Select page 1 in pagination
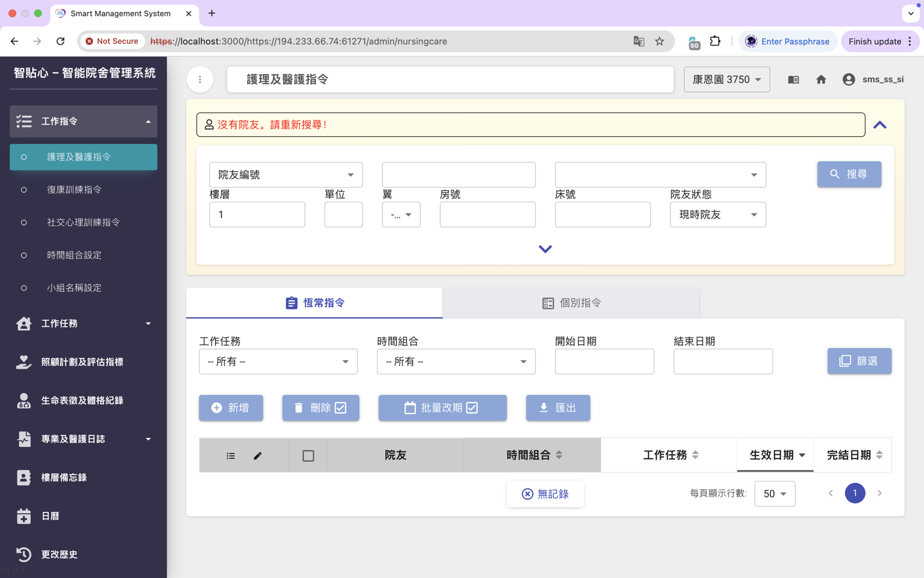This screenshot has width=924, height=578. coord(855,493)
